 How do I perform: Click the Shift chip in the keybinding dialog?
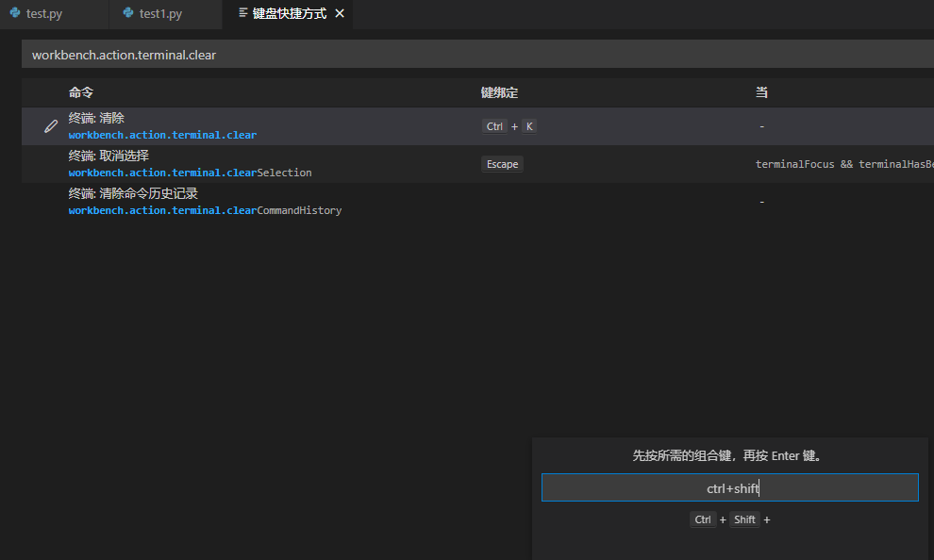[744, 519]
